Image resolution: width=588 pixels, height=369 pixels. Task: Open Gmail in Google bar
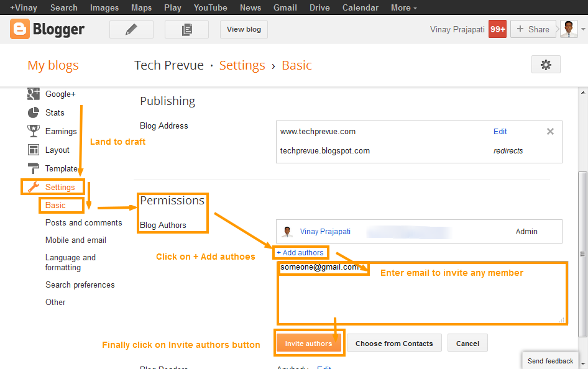point(285,7)
